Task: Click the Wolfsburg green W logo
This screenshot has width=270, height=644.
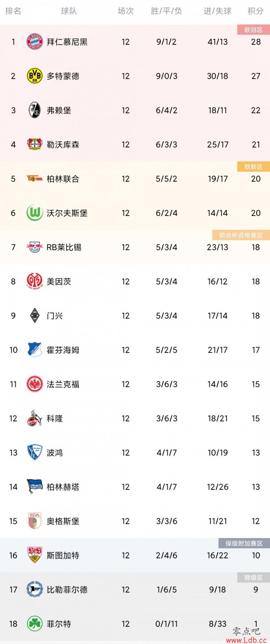Action: click(x=35, y=213)
